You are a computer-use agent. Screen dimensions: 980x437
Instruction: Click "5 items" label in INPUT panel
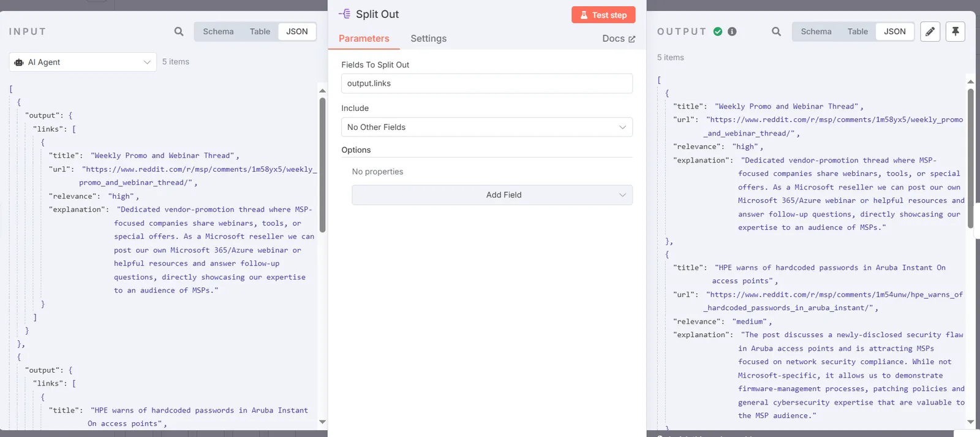pyautogui.click(x=176, y=62)
